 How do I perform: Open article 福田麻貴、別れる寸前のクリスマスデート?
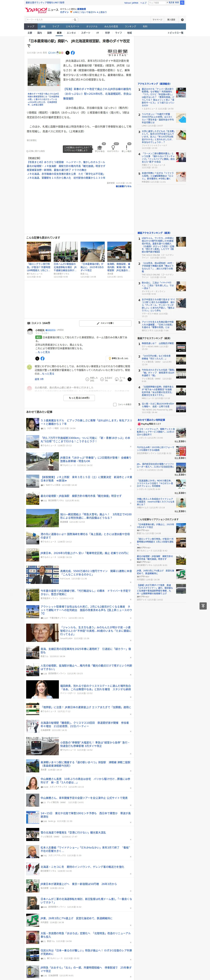[x=95, y=687]
